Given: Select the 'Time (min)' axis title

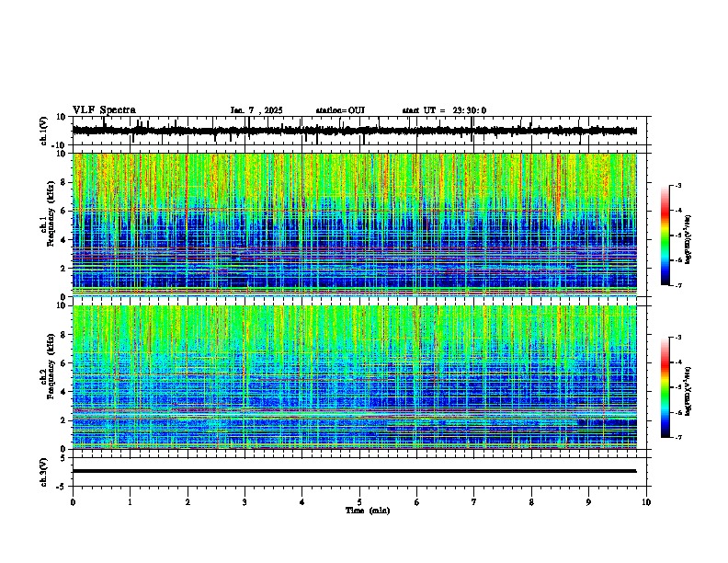Looking at the screenshot, I should click(368, 511).
